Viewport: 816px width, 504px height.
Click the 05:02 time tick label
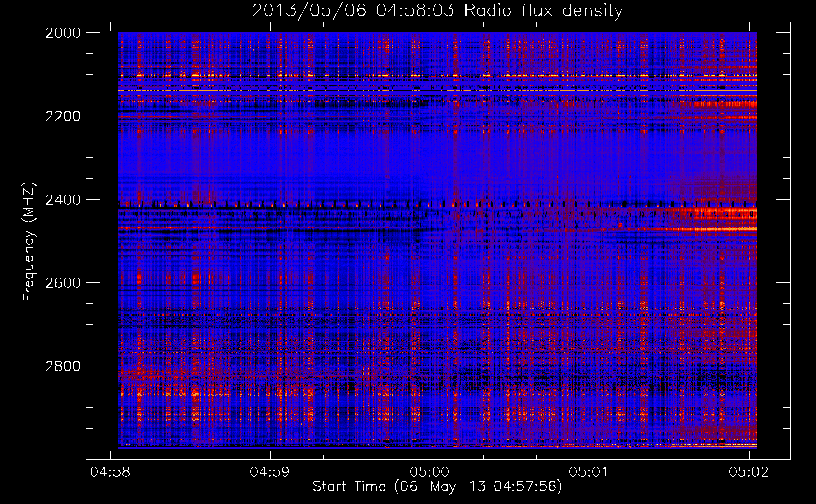point(749,472)
